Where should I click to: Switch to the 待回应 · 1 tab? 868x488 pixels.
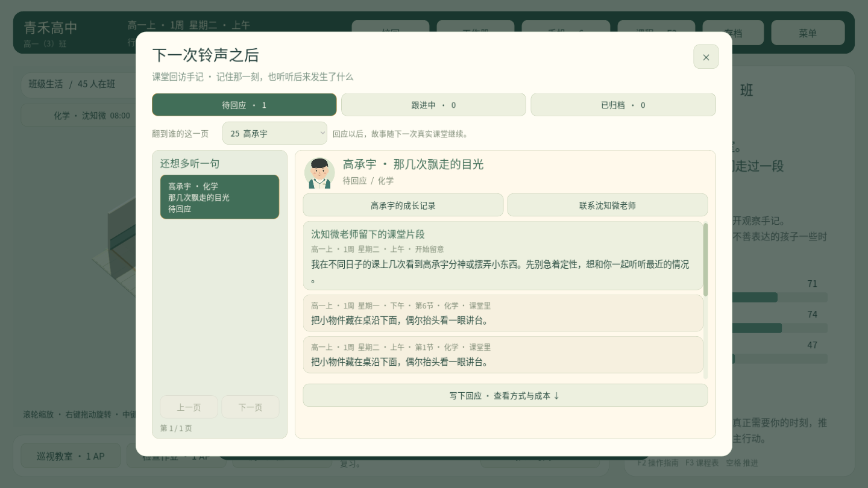click(244, 105)
